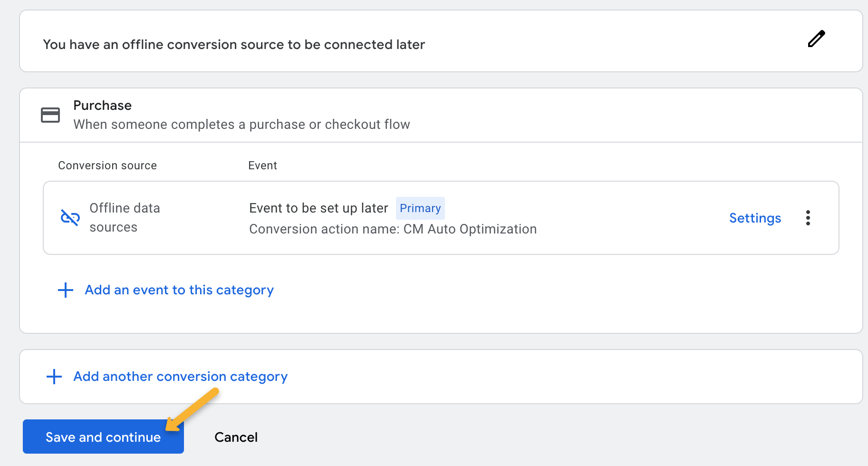The width and height of the screenshot is (868, 466).
Task: Click the plus icon beside Add another conversion category
Action: click(x=54, y=377)
